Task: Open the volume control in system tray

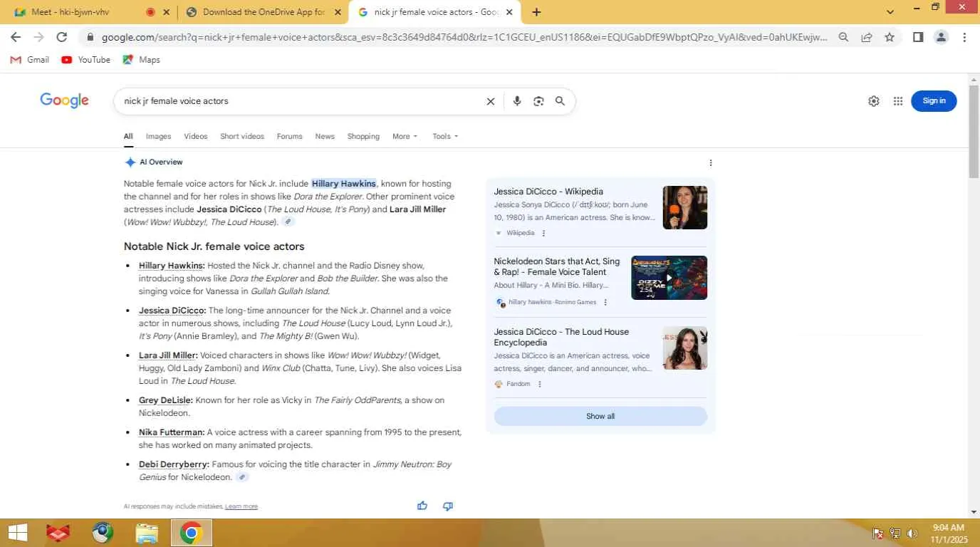Action: [912, 533]
